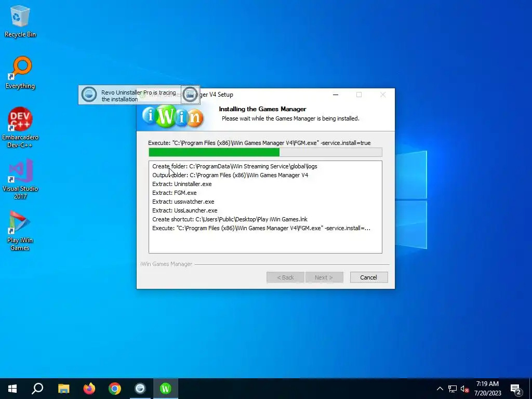Click the iWin logo in the installer header
Image resolution: width=532 pixels, height=399 pixels.
pyautogui.click(x=172, y=116)
